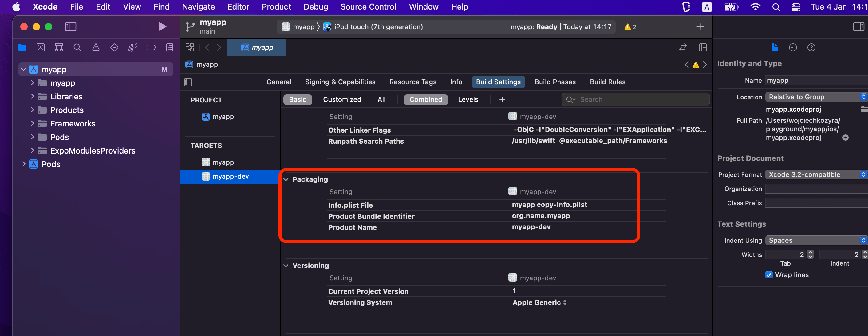The image size is (868, 336).
Task: Expand the Pods project in navigator
Action: [23, 164]
